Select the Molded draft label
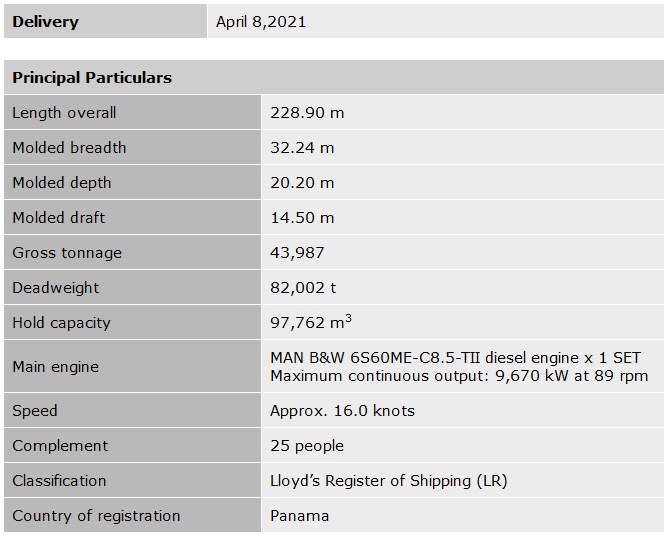This screenshot has height=535, width=664. click(x=58, y=218)
